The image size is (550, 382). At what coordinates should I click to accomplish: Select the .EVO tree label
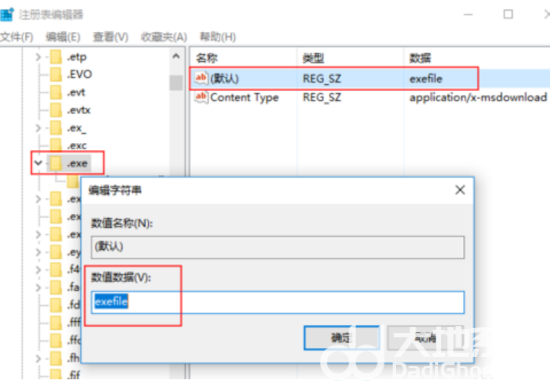pyautogui.click(x=80, y=74)
